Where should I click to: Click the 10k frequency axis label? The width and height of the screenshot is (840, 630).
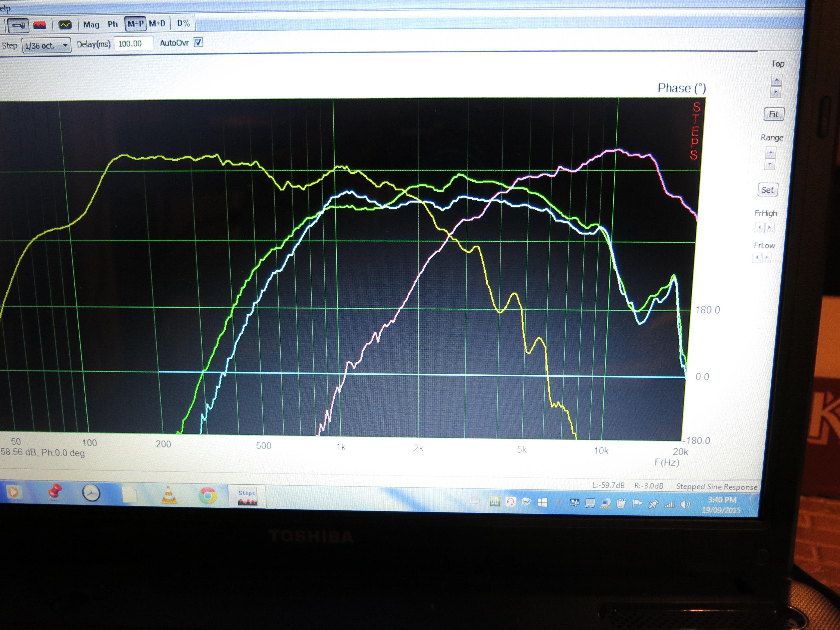pos(601,451)
